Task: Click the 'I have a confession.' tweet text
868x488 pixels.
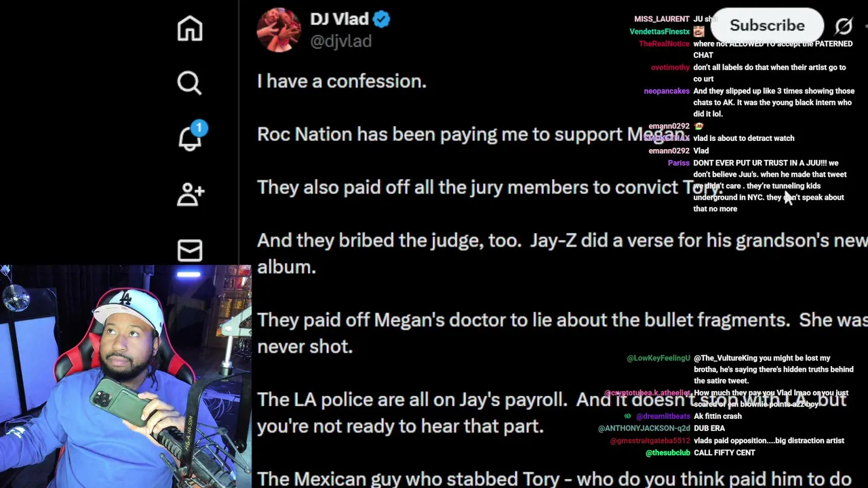Action: pyautogui.click(x=342, y=81)
